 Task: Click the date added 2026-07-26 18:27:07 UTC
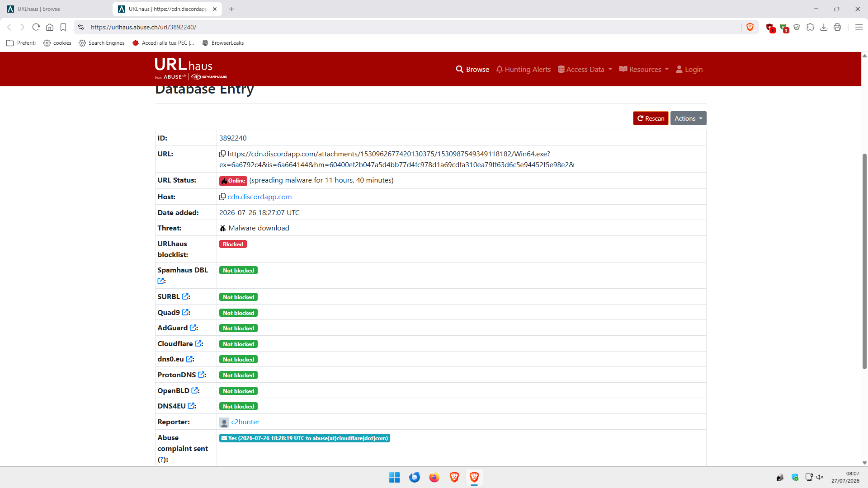pyautogui.click(x=259, y=213)
